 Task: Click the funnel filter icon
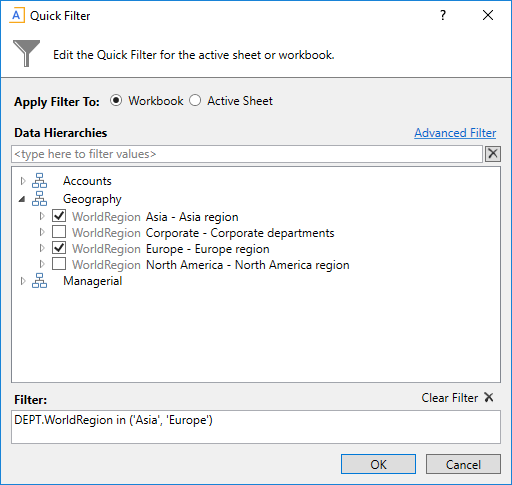click(26, 53)
